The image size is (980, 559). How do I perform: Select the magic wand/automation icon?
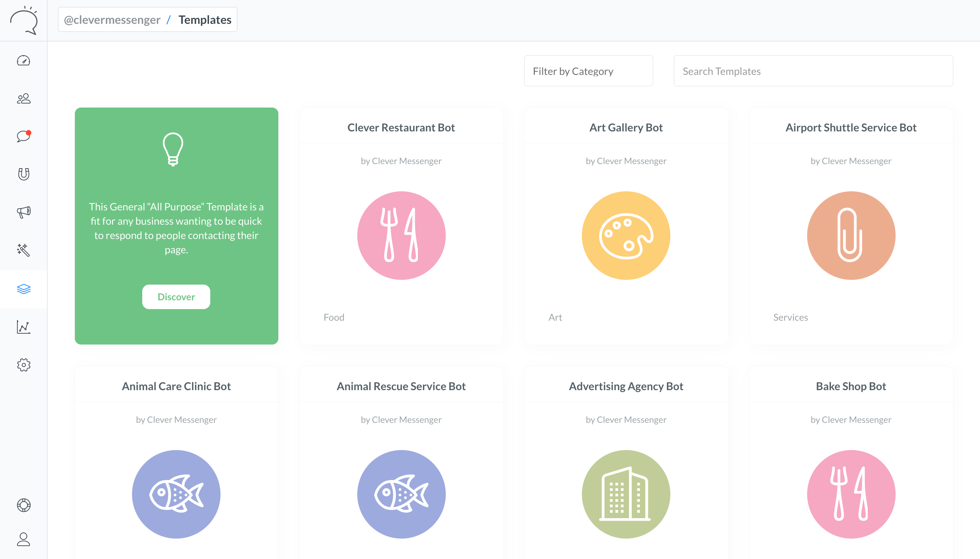click(23, 251)
